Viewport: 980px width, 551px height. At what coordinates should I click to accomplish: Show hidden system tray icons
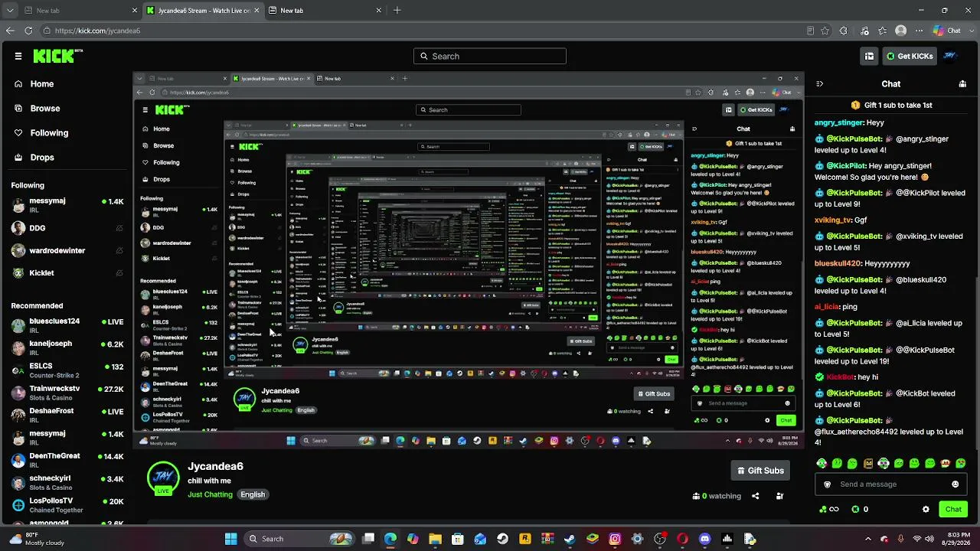coord(867,539)
